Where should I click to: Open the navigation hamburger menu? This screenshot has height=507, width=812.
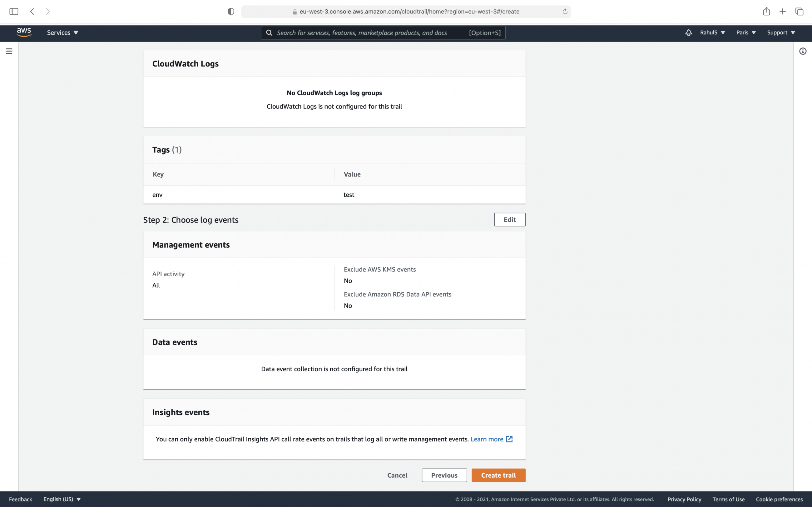(x=9, y=51)
